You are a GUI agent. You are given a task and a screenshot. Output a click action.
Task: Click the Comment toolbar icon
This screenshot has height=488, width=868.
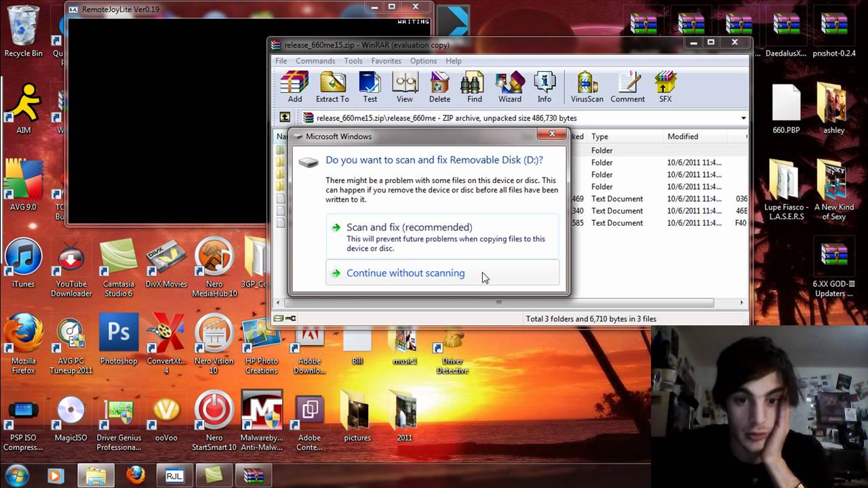(x=627, y=87)
